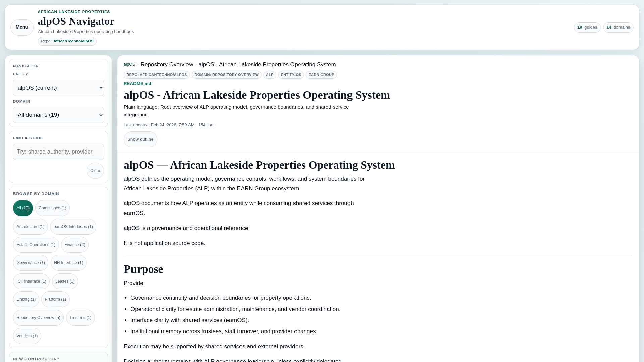Screen dimensions: 644x362
Task: Click the DOMAIN: REPOSITORY OVERVIEW tag
Action: pyautogui.click(x=226, y=75)
